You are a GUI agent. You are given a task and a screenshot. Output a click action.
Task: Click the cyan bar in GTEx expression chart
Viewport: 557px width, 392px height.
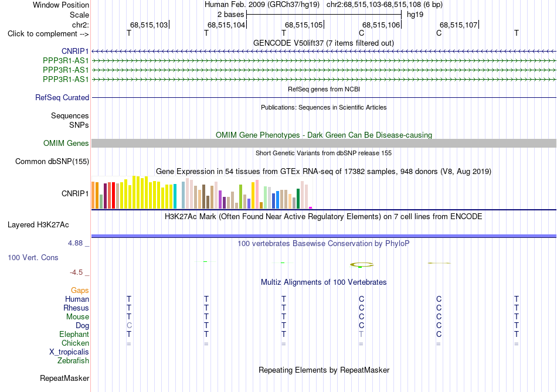click(175, 196)
